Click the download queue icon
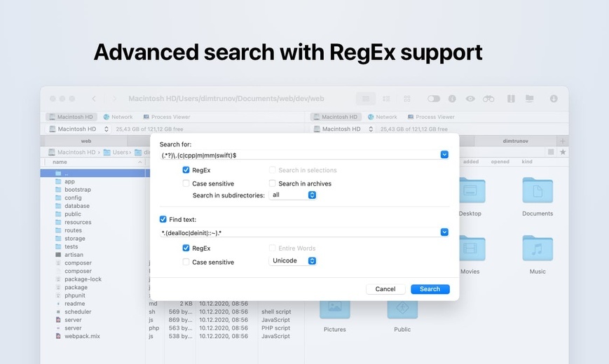The width and height of the screenshot is (609, 364). click(x=554, y=99)
